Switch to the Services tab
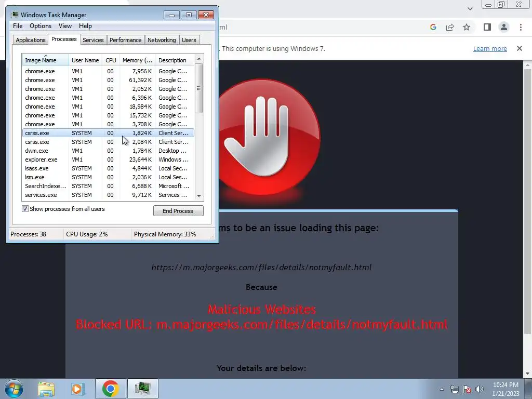Image resolution: width=532 pixels, height=399 pixels. [x=93, y=40]
